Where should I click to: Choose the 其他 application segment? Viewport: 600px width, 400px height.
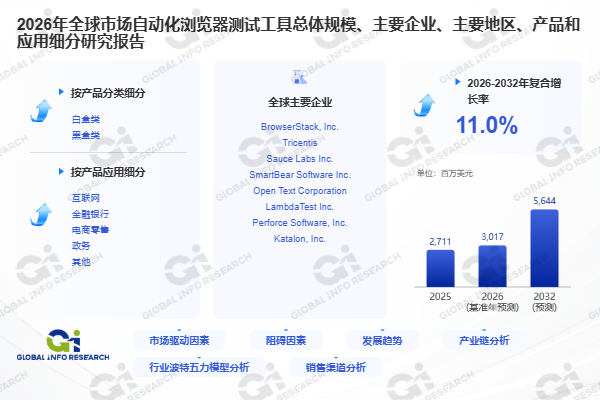(x=81, y=262)
